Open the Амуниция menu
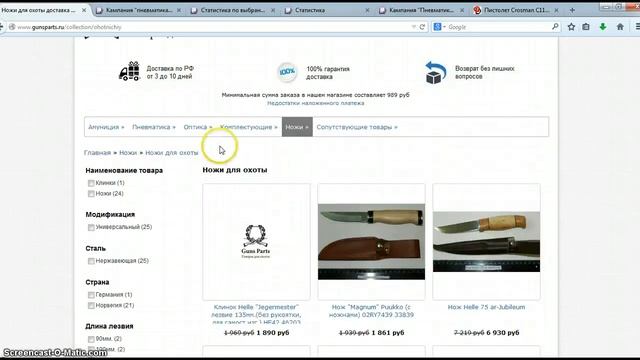Viewport: 640px width, 360px height. tap(106, 127)
